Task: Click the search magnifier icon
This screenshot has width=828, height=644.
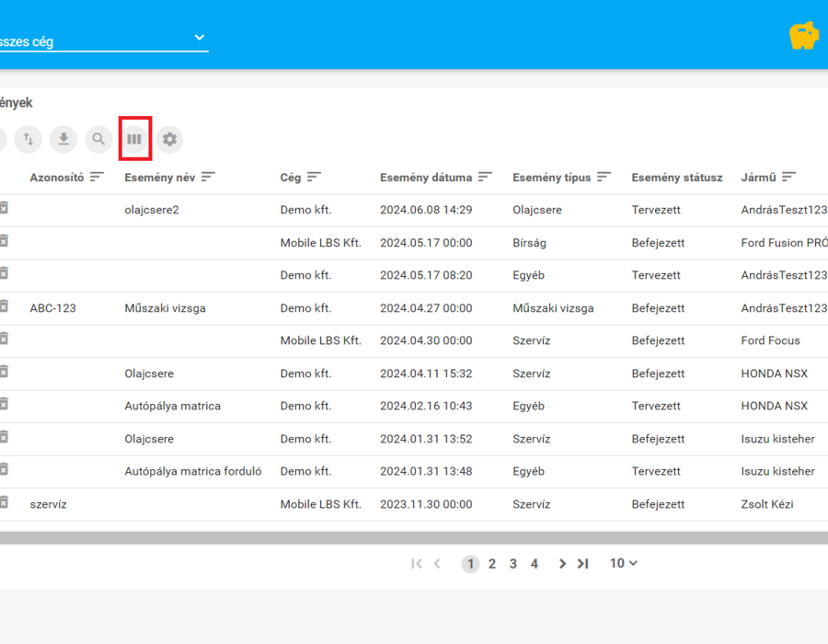Action: pos(98,139)
